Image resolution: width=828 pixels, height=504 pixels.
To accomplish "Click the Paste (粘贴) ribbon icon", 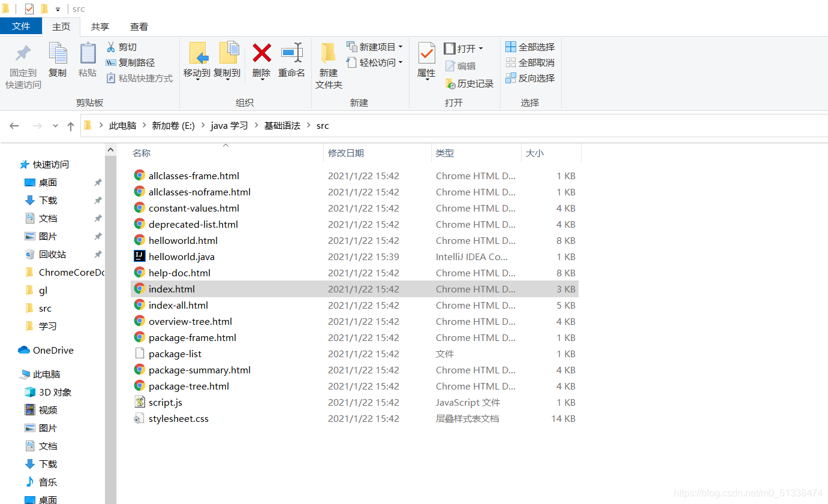I will (x=88, y=53).
